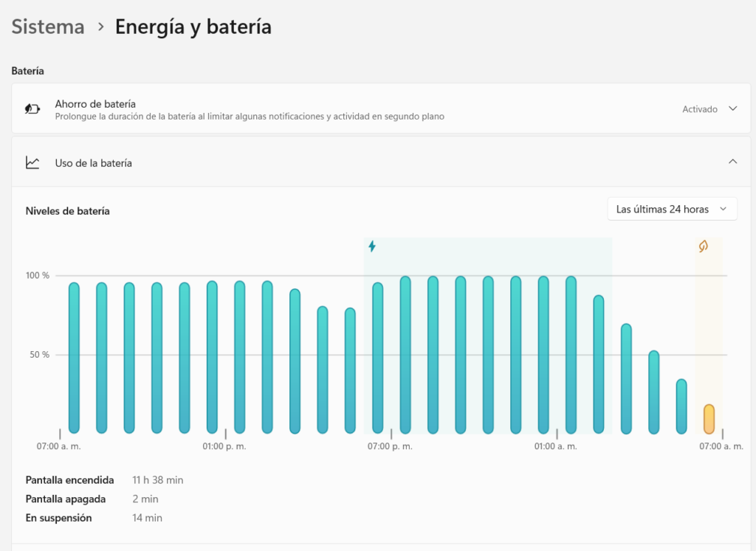Viewport: 756px width, 551px height.
Task: Collapse the Uso de la batería section
Action: click(x=732, y=162)
